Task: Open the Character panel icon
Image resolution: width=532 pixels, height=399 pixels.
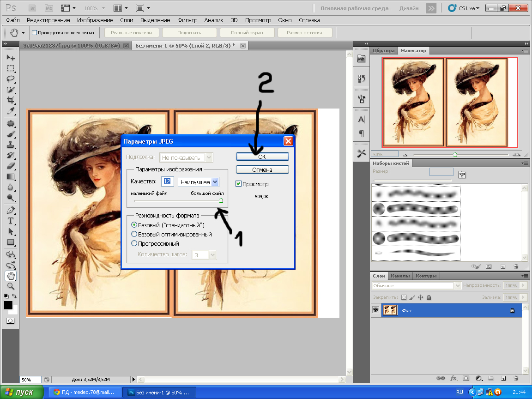Action: click(361, 120)
